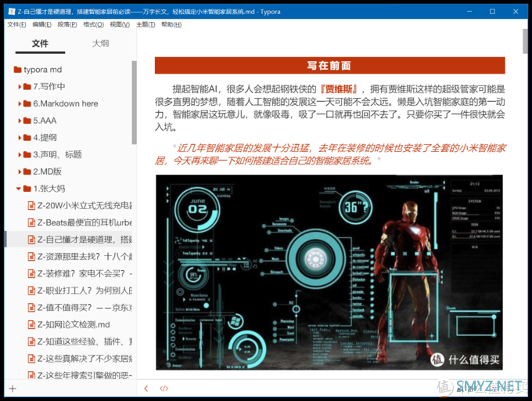This screenshot has width=532, height=401.
Task: Click the 『贾维斯』 bold red text
Action: tap(339, 89)
